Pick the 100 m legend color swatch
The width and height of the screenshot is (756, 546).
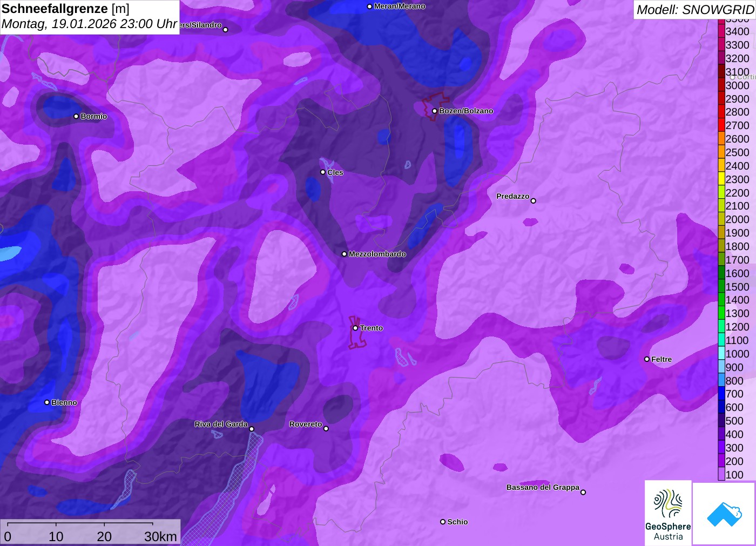coord(721,475)
